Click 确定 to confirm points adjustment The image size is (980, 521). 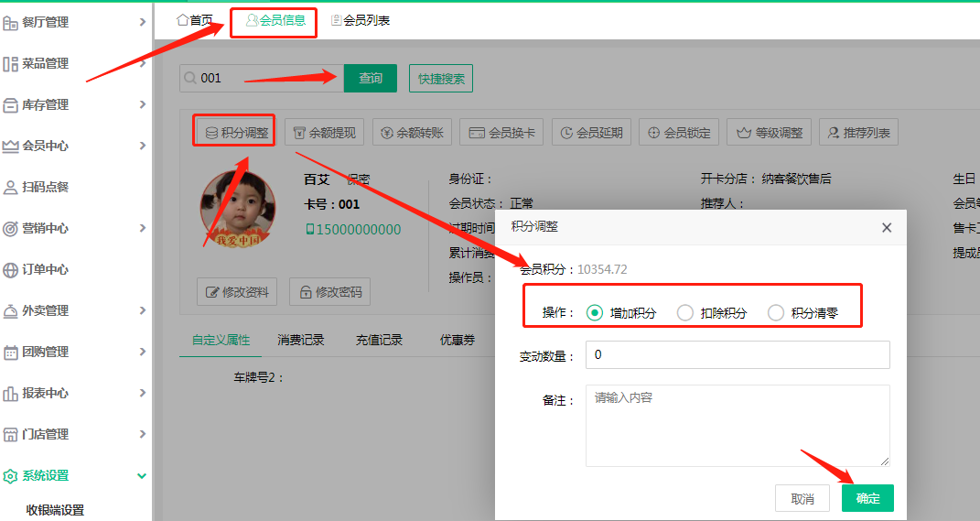(867, 498)
